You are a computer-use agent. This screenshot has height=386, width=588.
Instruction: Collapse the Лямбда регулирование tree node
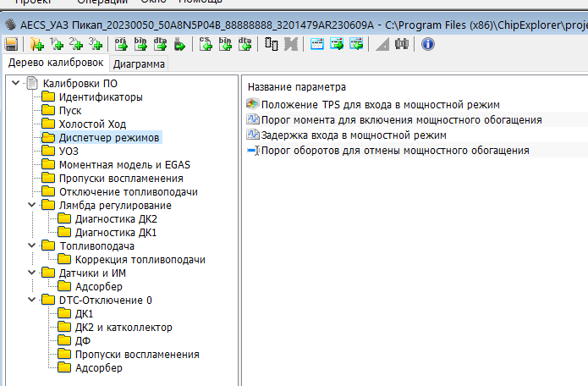(32, 205)
